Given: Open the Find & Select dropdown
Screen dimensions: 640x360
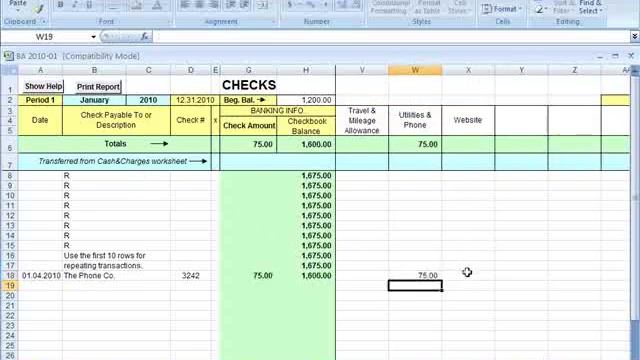Looking at the screenshot, I should click(590, 7).
